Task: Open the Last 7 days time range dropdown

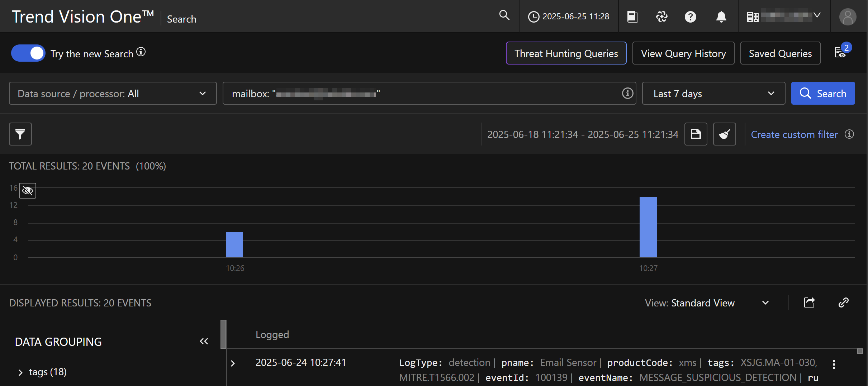Action: tap(713, 94)
